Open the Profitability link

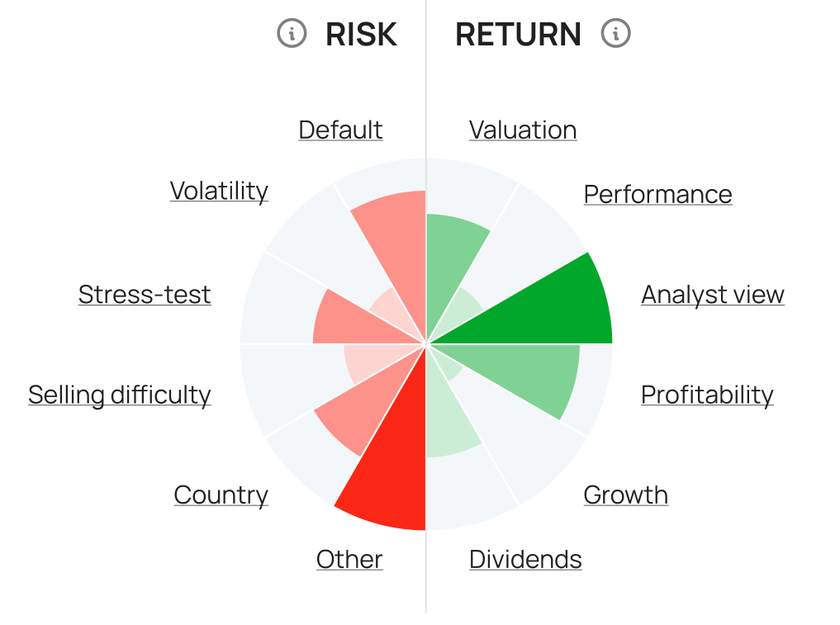pyautogui.click(x=707, y=395)
